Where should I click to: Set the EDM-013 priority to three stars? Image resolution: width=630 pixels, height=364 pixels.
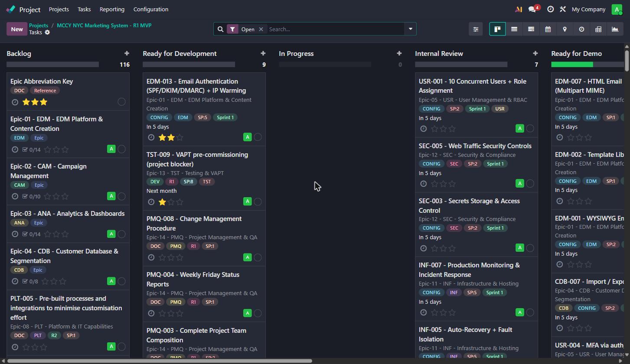click(180, 137)
